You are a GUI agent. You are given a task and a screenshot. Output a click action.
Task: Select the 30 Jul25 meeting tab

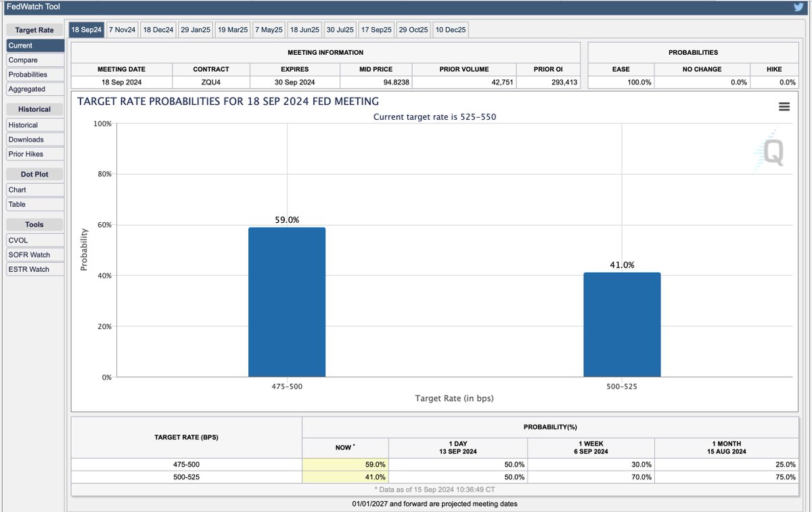[340, 30]
